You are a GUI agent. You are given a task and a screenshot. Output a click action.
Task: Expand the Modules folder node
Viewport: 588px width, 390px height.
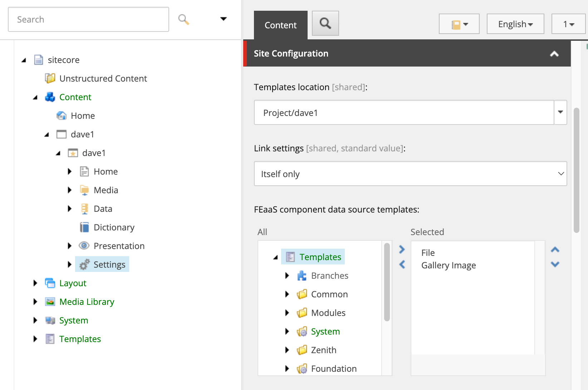coord(287,313)
